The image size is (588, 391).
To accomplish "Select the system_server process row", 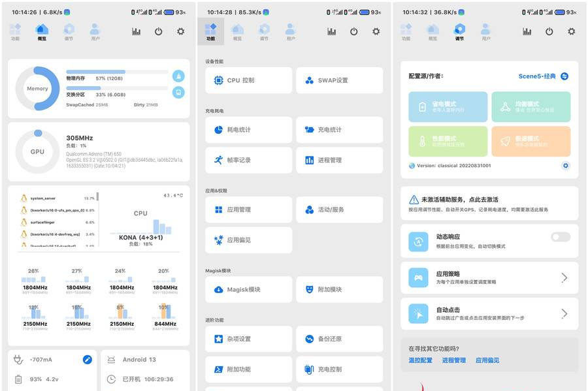I will click(57, 198).
